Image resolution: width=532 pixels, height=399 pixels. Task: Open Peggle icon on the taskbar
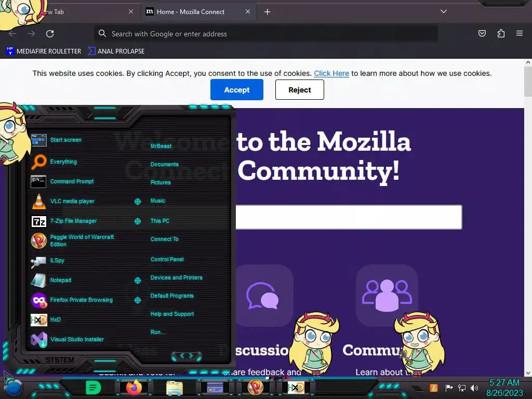(x=256, y=387)
